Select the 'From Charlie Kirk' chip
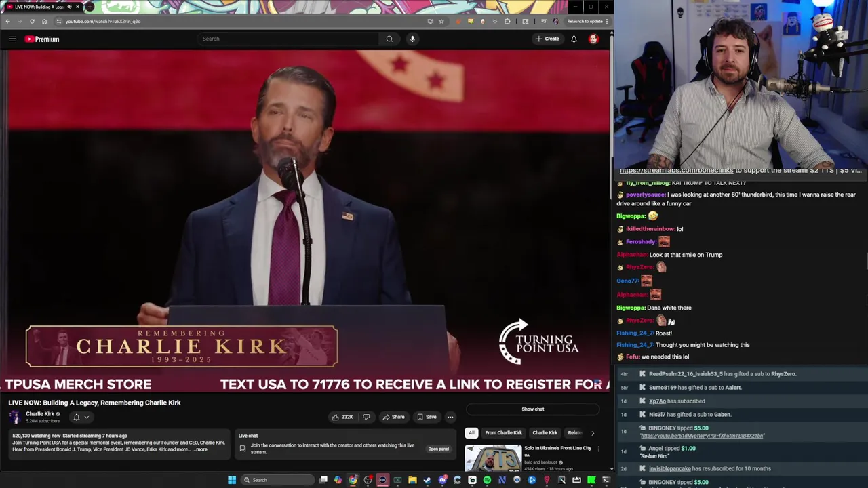 pyautogui.click(x=503, y=433)
